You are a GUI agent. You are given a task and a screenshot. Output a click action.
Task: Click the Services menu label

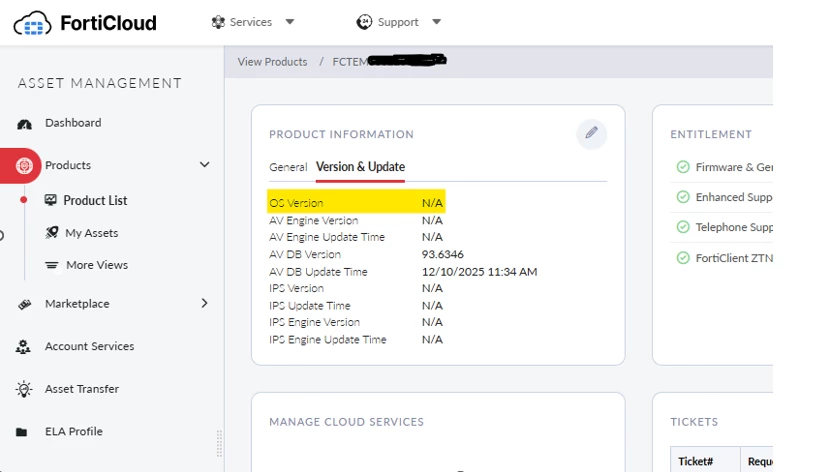click(x=250, y=22)
